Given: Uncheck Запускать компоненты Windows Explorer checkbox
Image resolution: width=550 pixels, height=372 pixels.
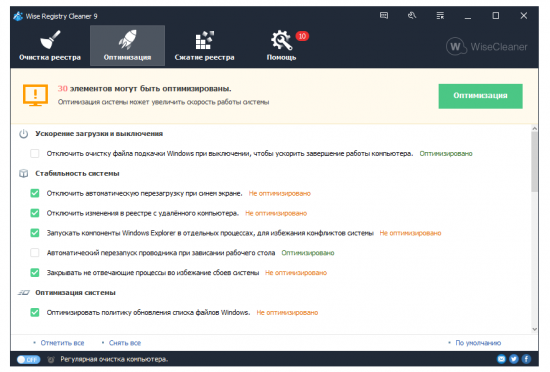Looking at the screenshot, I should pyautogui.click(x=35, y=233).
